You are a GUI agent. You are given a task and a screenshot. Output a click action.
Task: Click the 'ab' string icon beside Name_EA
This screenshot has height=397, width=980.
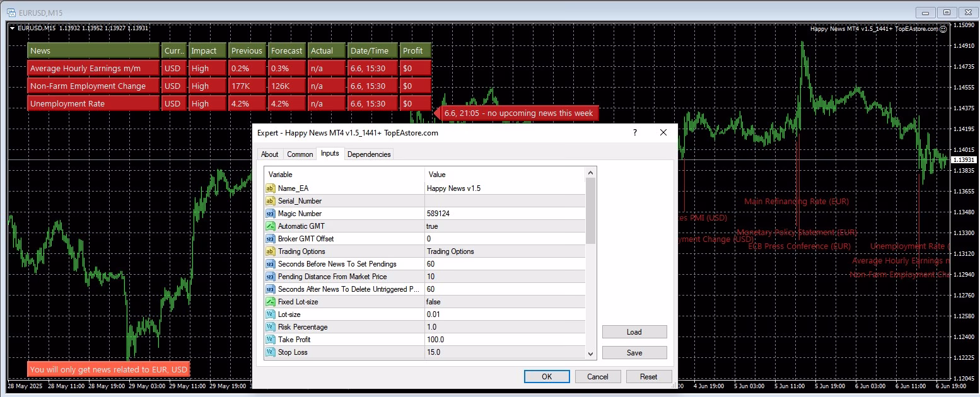pyautogui.click(x=270, y=188)
